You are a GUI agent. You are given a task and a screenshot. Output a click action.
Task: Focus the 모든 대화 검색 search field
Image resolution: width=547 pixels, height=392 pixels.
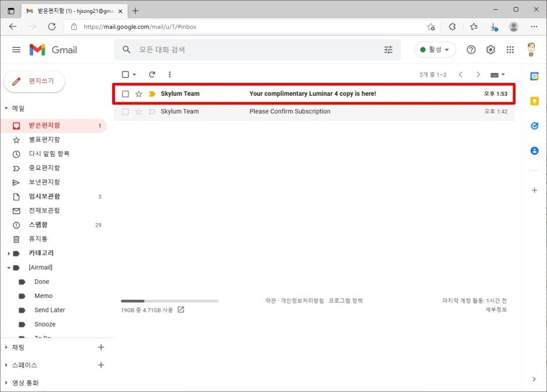258,50
